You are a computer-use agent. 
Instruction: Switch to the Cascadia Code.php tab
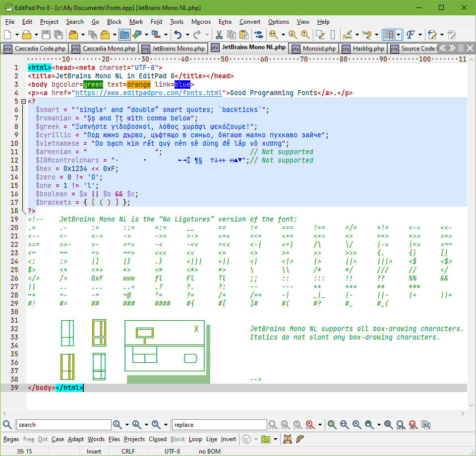click(35, 49)
